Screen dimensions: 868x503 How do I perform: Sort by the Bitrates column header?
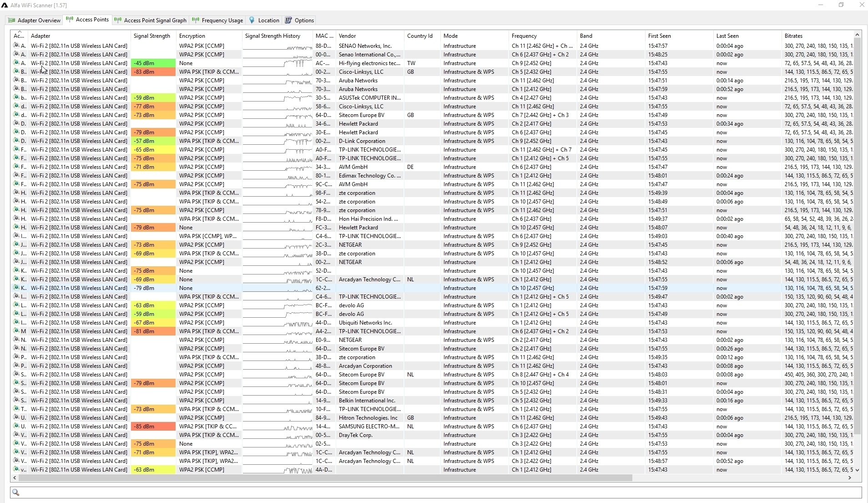point(818,36)
